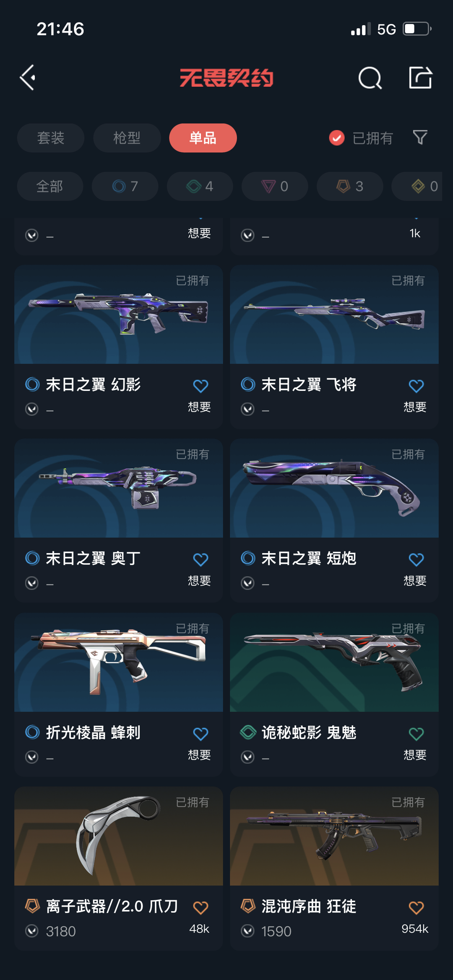This screenshot has height=980, width=453.
Task: Select the 单品 tab
Action: click(x=203, y=138)
